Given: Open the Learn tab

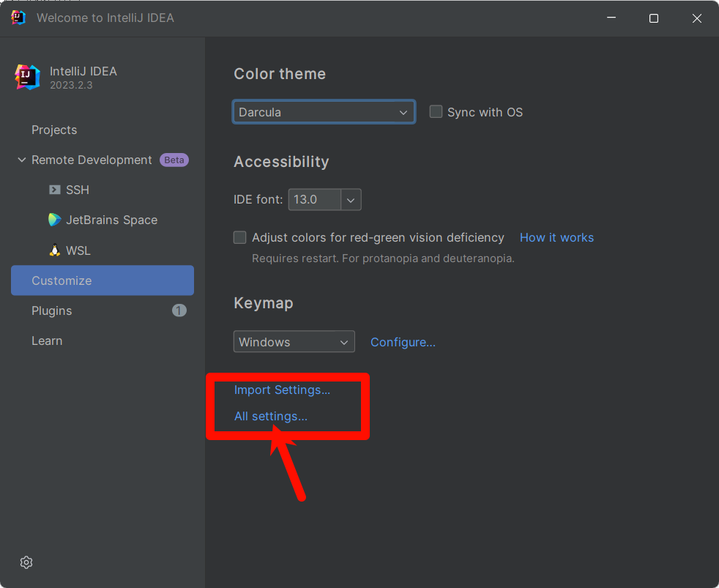Looking at the screenshot, I should [x=47, y=340].
